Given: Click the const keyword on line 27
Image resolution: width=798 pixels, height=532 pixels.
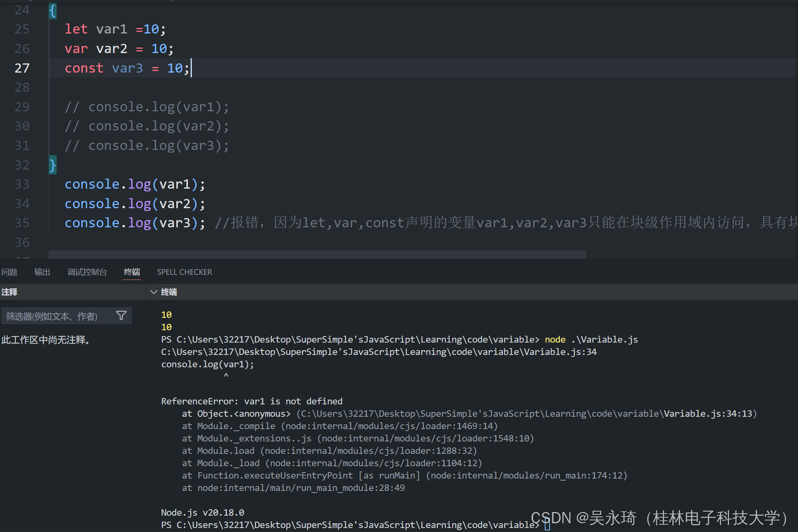Looking at the screenshot, I should click(x=84, y=68).
